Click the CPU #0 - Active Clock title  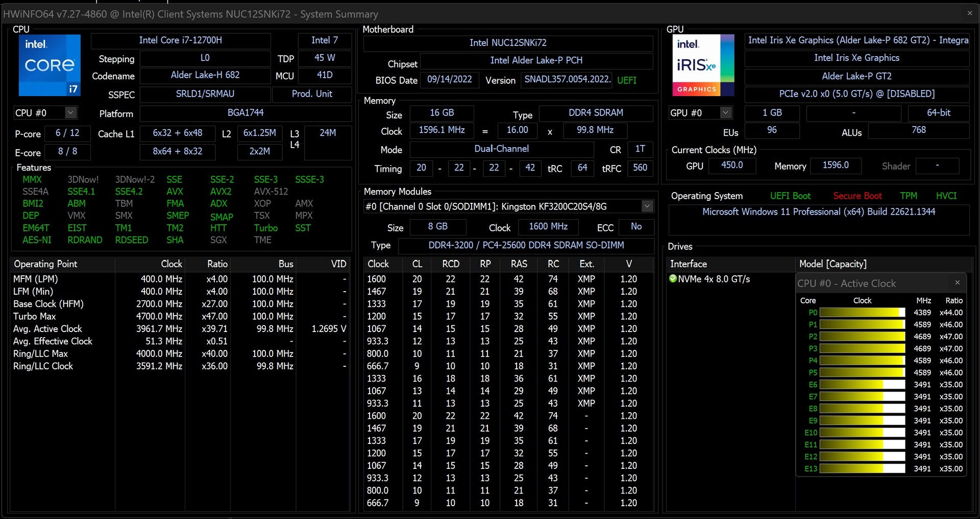[847, 284]
